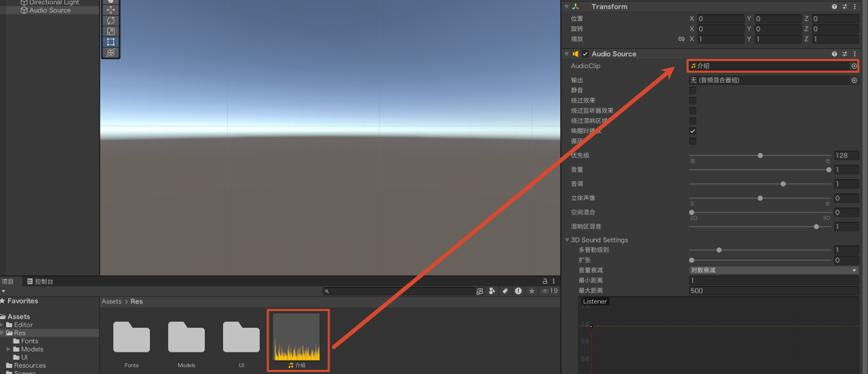Adjust the 立体声像 stereo pan slider
Viewport: 868px width, 374px height.
tap(760, 198)
